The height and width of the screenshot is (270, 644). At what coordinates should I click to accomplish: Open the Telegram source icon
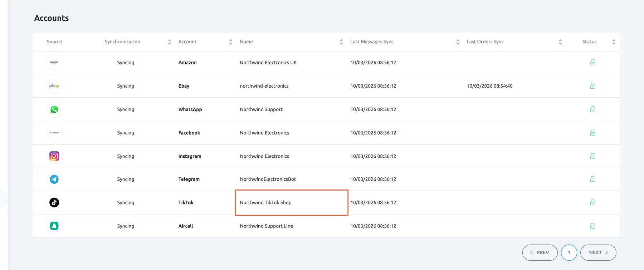pos(54,179)
